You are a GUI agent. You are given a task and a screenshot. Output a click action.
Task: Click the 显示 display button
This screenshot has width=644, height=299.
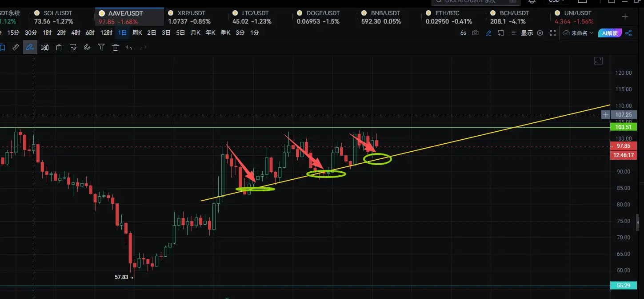pos(527,33)
